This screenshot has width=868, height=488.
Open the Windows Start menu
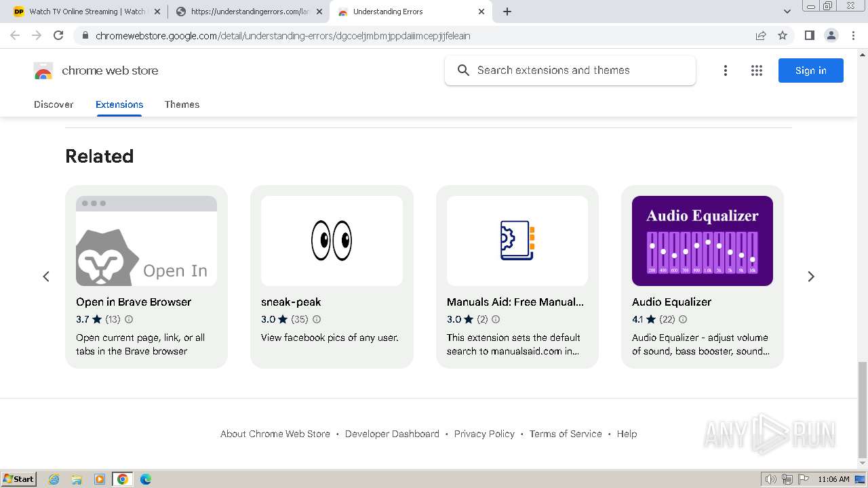pyautogui.click(x=18, y=479)
